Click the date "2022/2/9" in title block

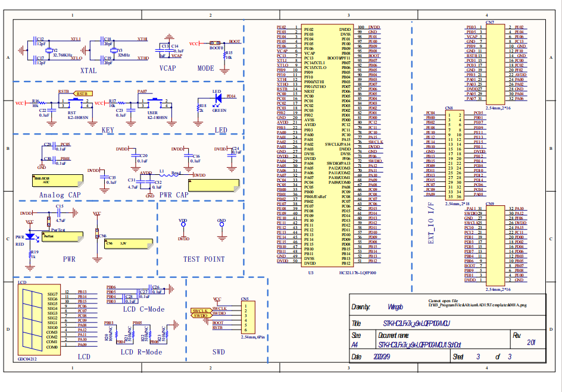pyautogui.click(x=382, y=357)
